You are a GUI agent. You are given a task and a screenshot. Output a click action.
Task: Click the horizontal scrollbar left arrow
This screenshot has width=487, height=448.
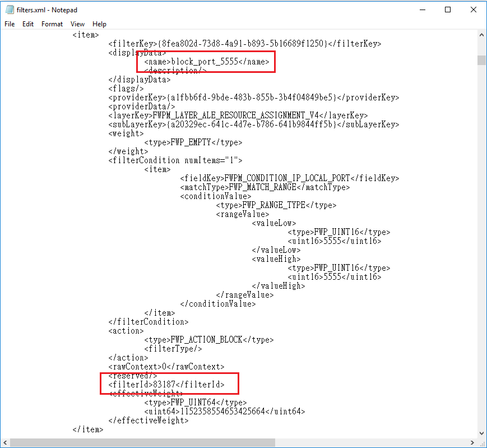(x=5, y=443)
